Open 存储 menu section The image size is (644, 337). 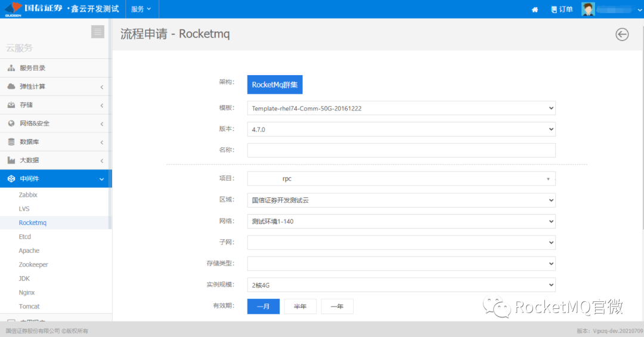[56, 105]
